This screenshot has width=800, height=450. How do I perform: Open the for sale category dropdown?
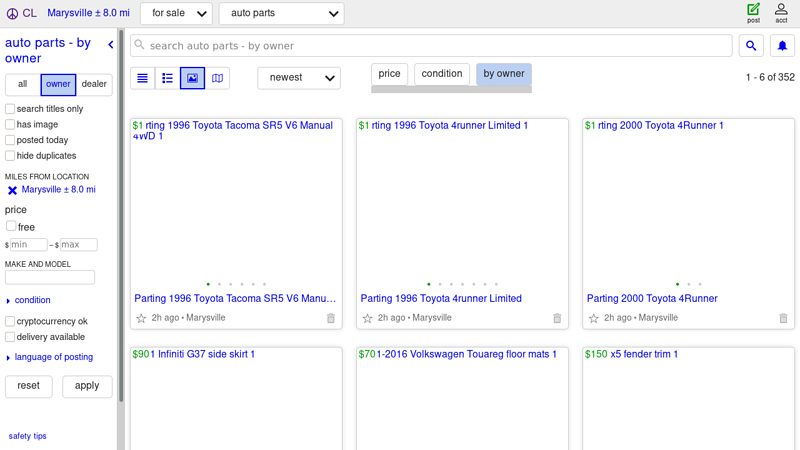(x=177, y=13)
